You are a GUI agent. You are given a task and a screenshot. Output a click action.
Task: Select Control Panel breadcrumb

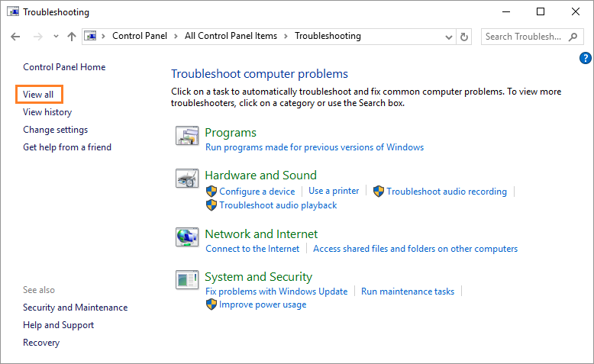coord(140,36)
